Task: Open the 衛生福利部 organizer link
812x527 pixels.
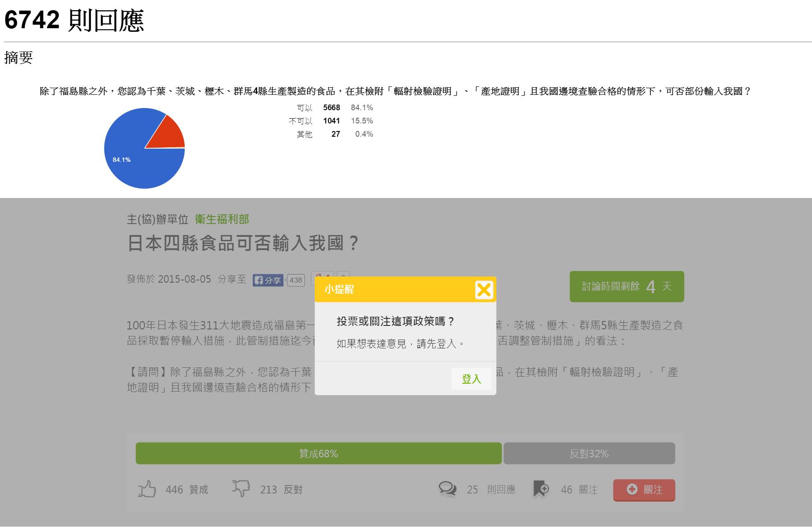Action: pos(222,219)
